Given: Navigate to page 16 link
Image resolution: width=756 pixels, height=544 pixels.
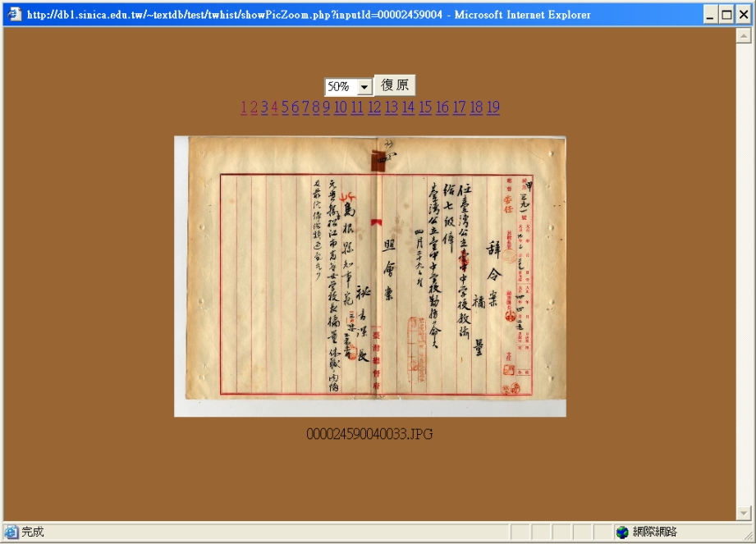Looking at the screenshot, I should click(442, 107).
